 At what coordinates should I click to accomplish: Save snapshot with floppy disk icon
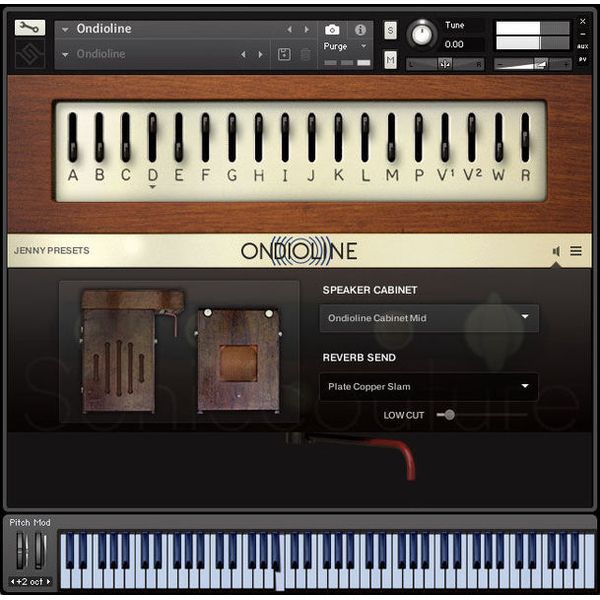click(284, 54)
